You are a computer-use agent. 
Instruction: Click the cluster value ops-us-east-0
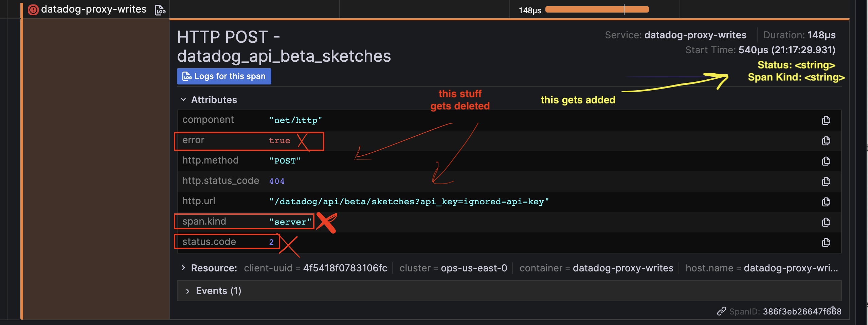tap(474, 268)
